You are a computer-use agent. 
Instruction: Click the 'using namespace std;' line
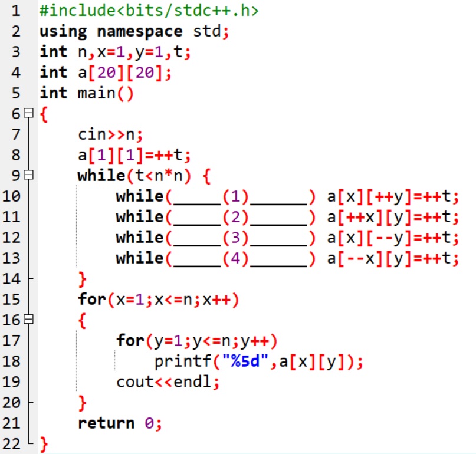(134, 32)
